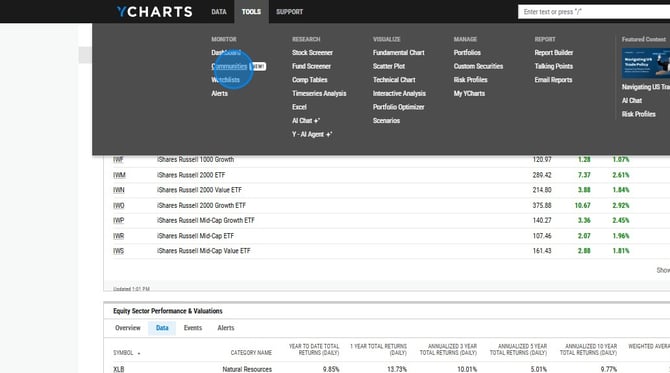Open Fundamental Chart
Screen dimensions: 670x373
click(399, 53)
